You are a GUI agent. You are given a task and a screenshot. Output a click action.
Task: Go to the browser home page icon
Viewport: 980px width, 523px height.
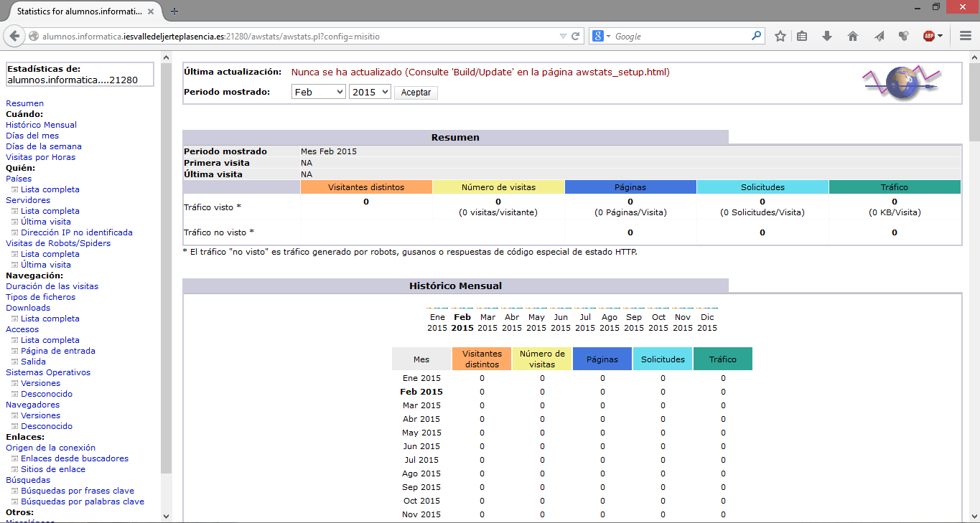click(x=853, y=36)
